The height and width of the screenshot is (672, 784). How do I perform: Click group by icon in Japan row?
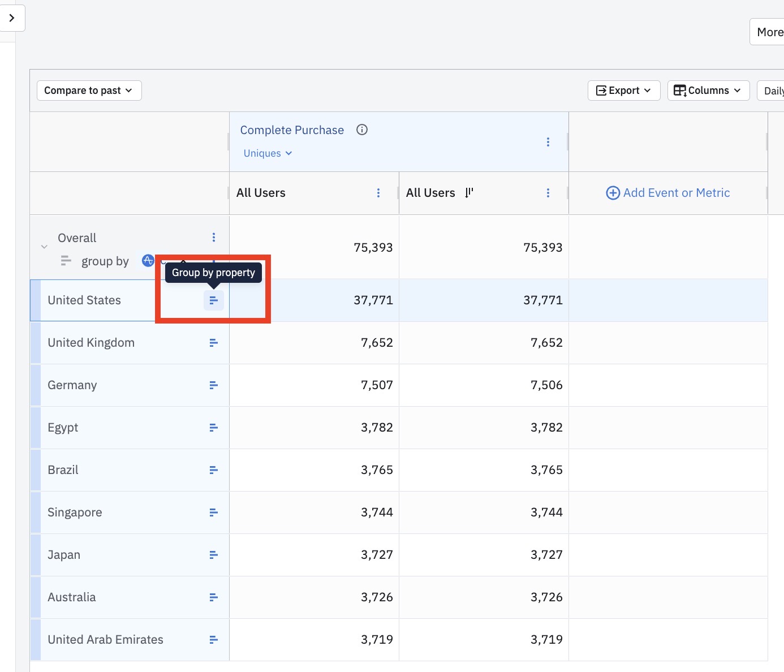[x=213, y=555]
